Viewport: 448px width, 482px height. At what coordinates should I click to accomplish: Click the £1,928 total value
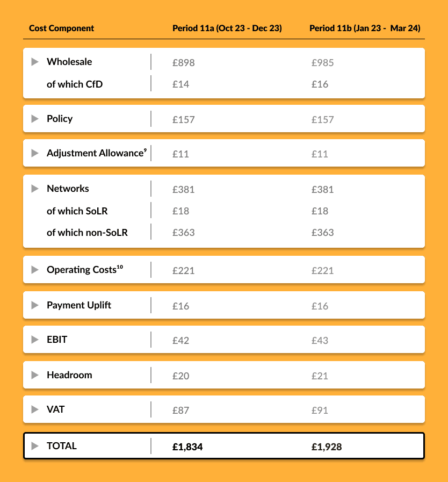pyautogui.click(x=327, y=447)
